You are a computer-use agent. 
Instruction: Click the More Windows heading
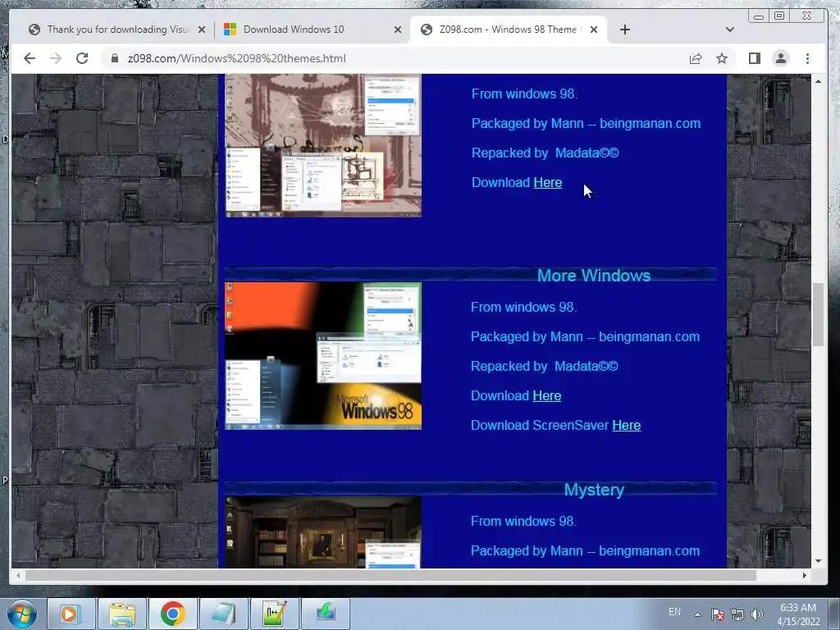click(594, 276)
